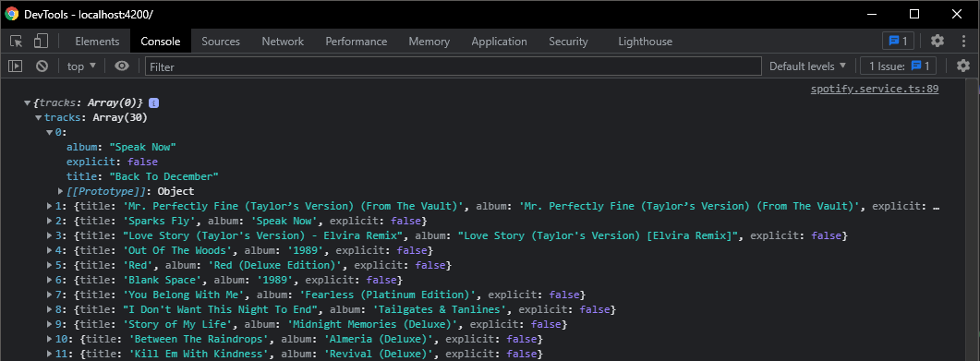980x361 pixels.
Task: Open the top JavaScript context dropdown
Action: 82,66
